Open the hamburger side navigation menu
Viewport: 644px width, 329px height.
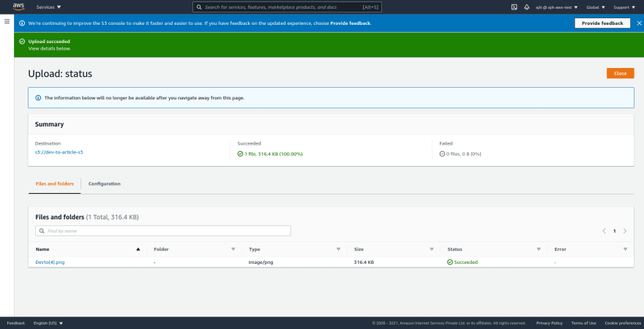point(7,21)
